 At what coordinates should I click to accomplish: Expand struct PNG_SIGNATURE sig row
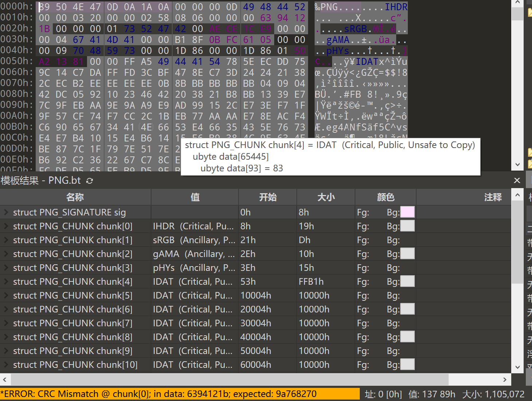coord(6,212)
